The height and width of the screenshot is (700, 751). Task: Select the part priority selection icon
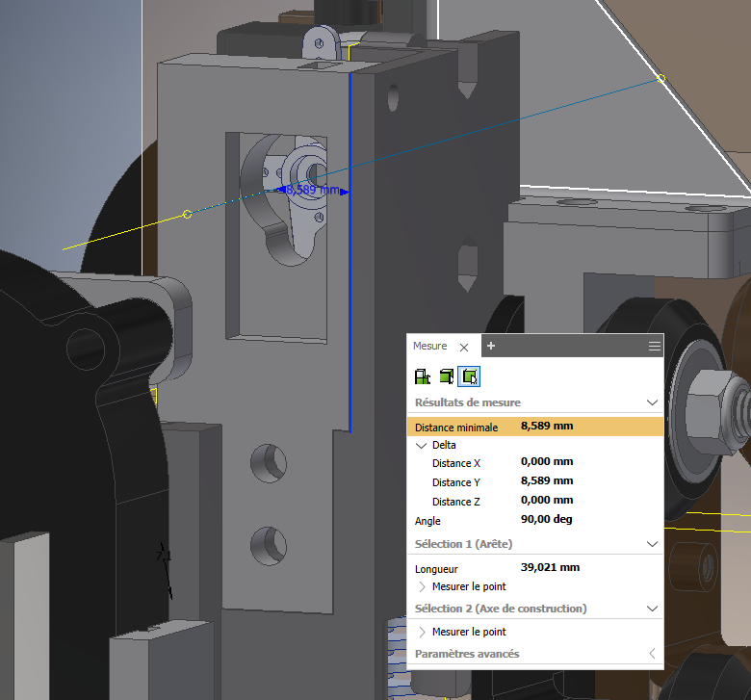[447, 376]
